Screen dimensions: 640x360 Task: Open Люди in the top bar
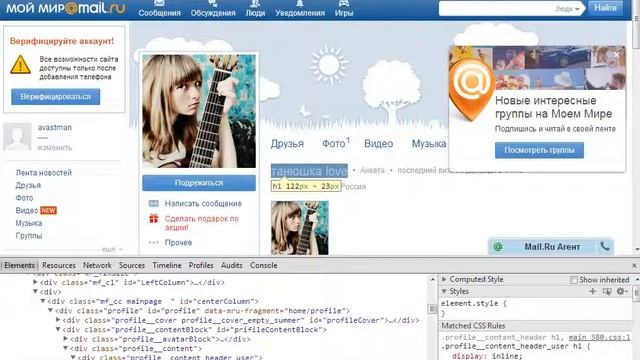(255, 9)
